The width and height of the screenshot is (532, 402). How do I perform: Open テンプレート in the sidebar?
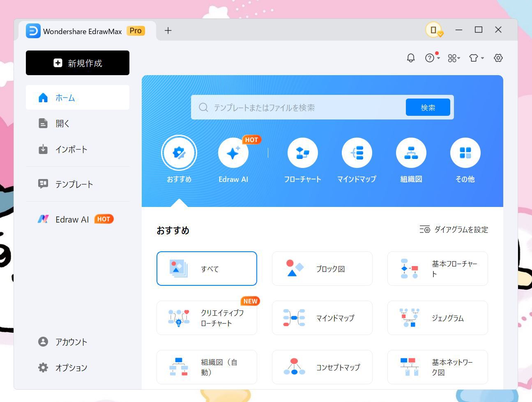pos(78,184)
